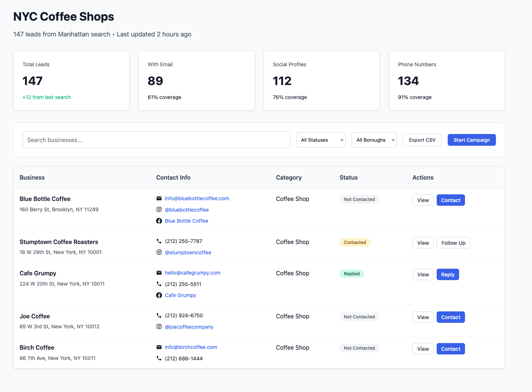Image resolution: width=532 pixels, height=392 pixels.
Task: Open the All Boroughs dropdown
Action: pyautogui.click(x=374, y=140)
